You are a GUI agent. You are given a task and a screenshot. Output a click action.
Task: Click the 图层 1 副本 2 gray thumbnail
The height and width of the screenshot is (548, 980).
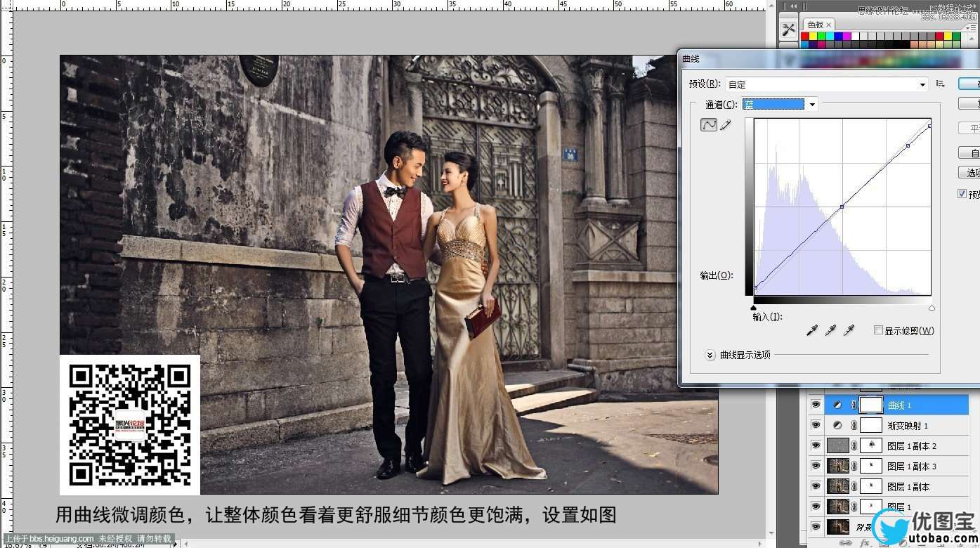(837, 446)
